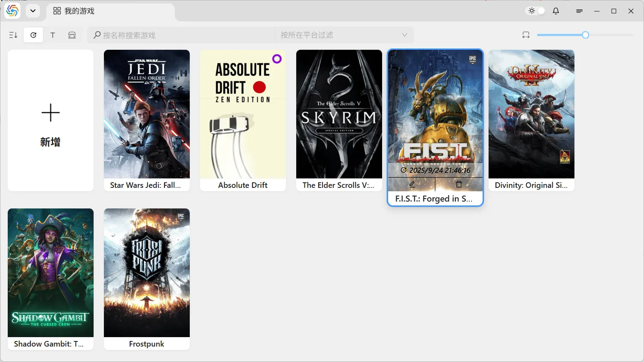Open the platform filter dropdown
The height and width of the screenshot is (362, 644).
pyautogui.click(x=343, y=35)
